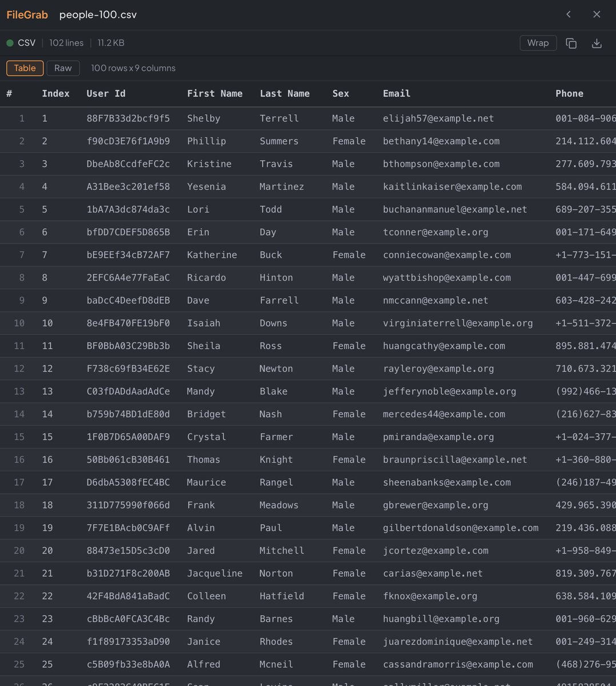The image size is (616, 686).
Task: Copy file contents with copy icon
Action: point(571,43)
